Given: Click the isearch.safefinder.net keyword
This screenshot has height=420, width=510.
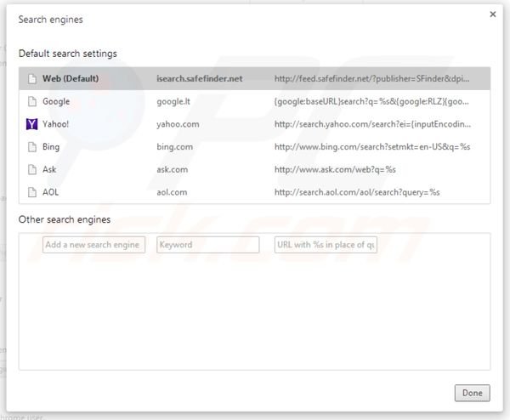Looking at the screenshot, I should pos(199,79).
